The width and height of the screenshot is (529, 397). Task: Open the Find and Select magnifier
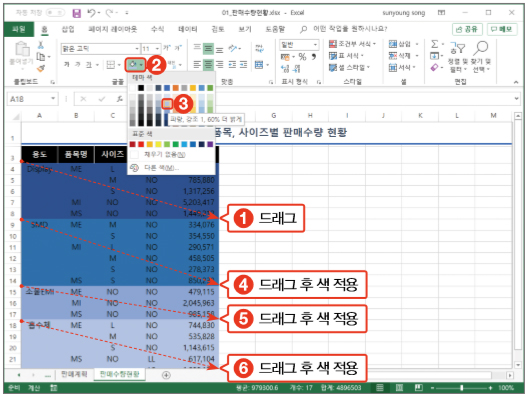(x=481, y=57)
